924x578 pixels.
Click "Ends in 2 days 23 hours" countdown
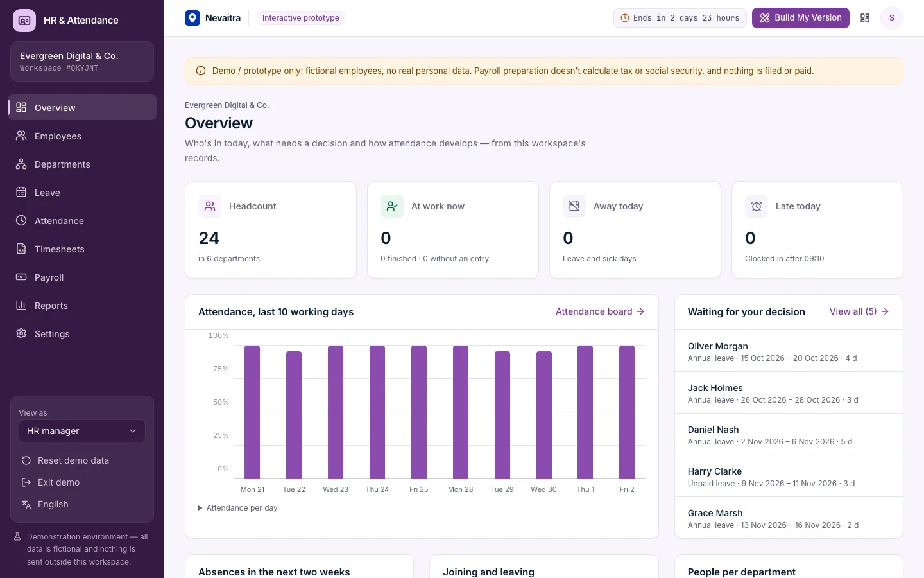tap(680, 18)
